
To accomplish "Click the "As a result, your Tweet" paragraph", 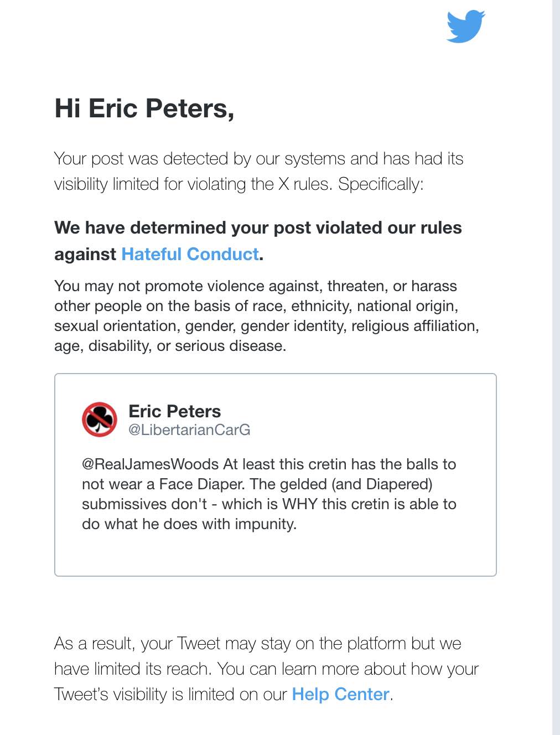I will click(x=266, y=669).
